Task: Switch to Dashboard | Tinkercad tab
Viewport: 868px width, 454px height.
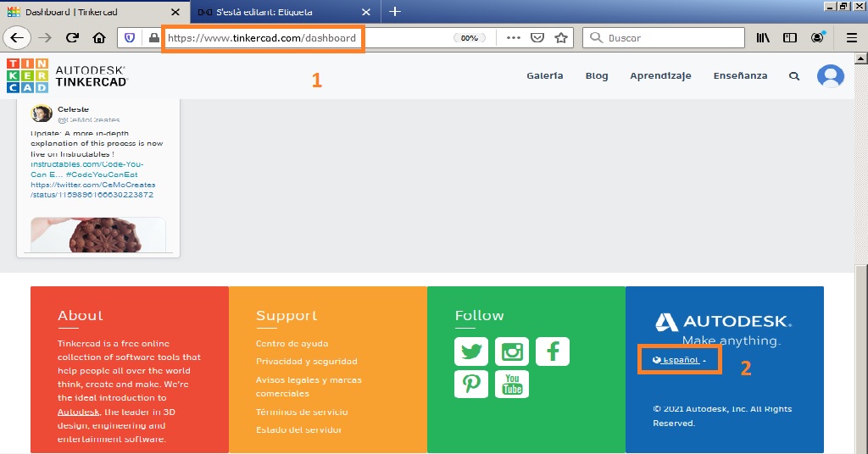Action: point(94,12)
